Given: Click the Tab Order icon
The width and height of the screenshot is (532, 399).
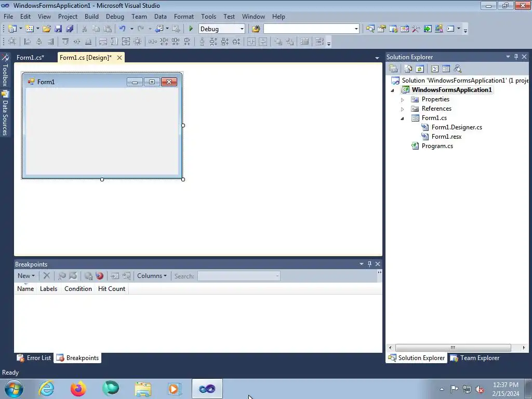Looking at the screenshot, I should coord(320,42).
